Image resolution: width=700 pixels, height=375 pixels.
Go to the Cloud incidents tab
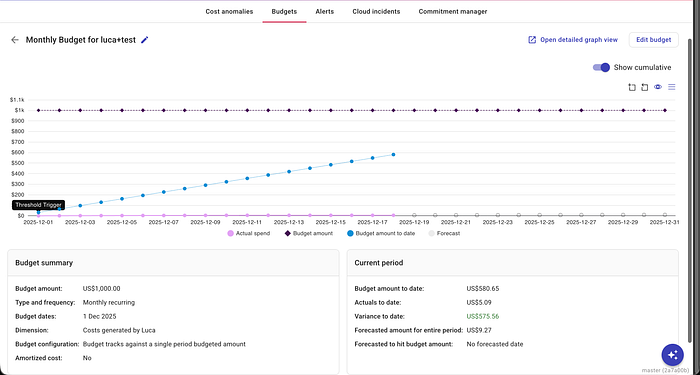[376, 12]
